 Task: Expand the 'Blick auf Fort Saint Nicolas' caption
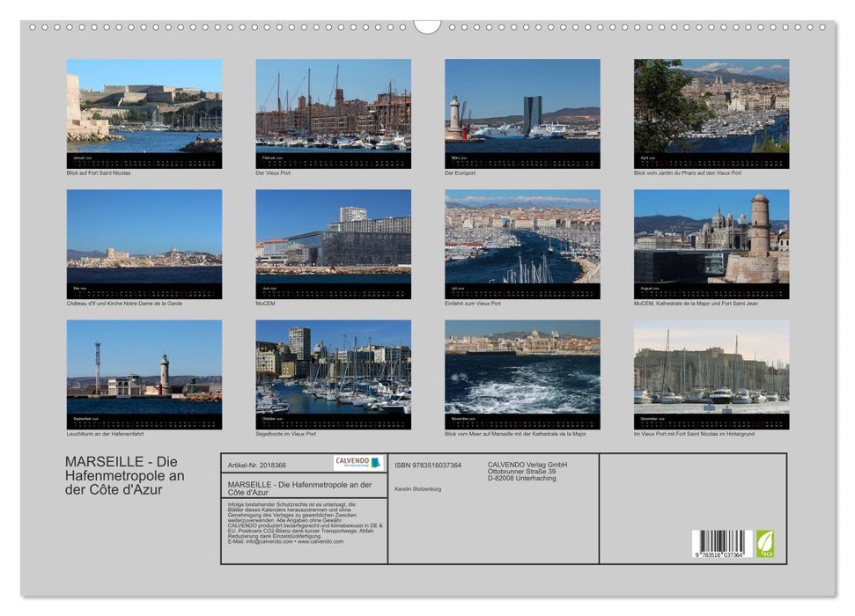pos(100,173)
